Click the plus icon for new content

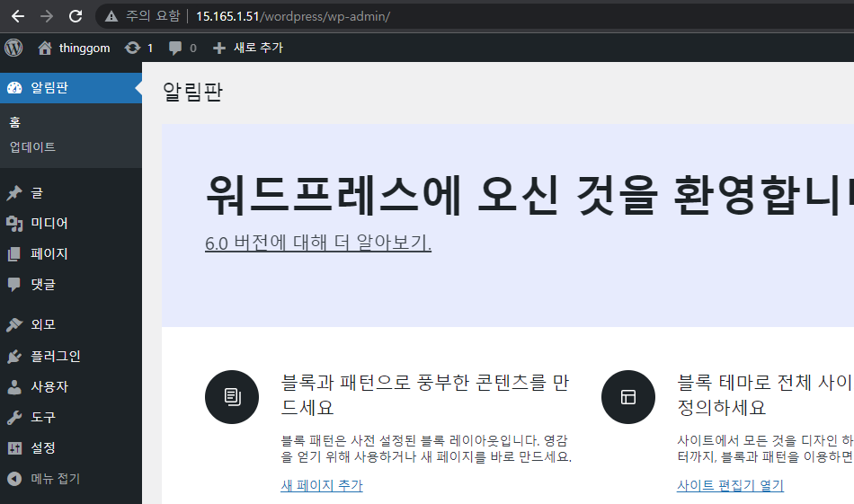tap(219, 48)
